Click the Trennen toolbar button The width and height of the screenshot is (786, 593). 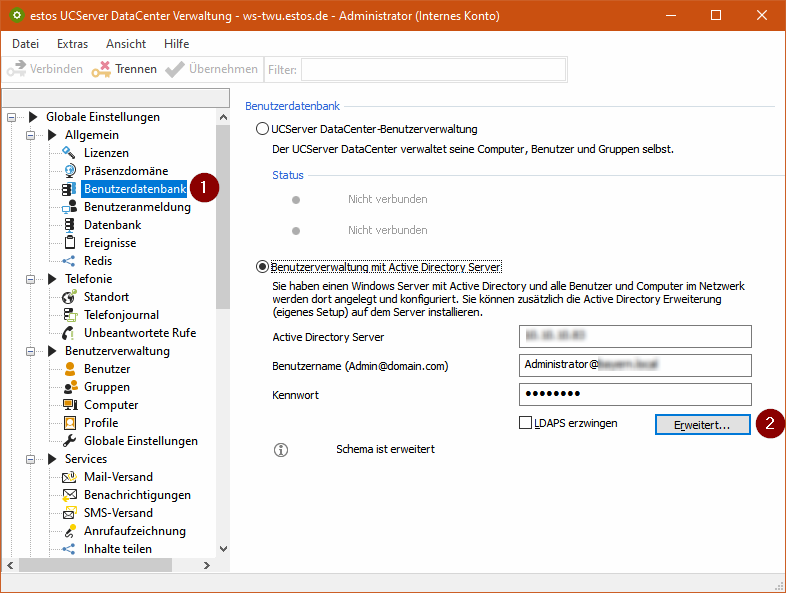pos(124,69)
